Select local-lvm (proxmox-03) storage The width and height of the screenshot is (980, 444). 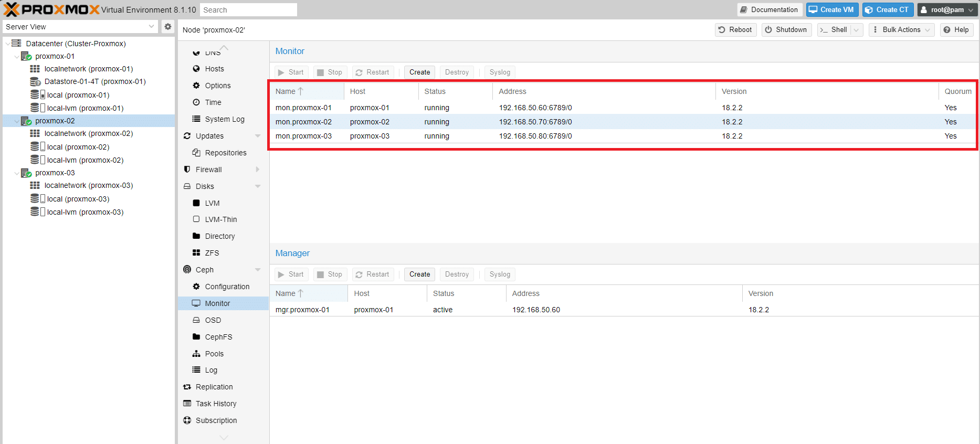pos(85,212)
